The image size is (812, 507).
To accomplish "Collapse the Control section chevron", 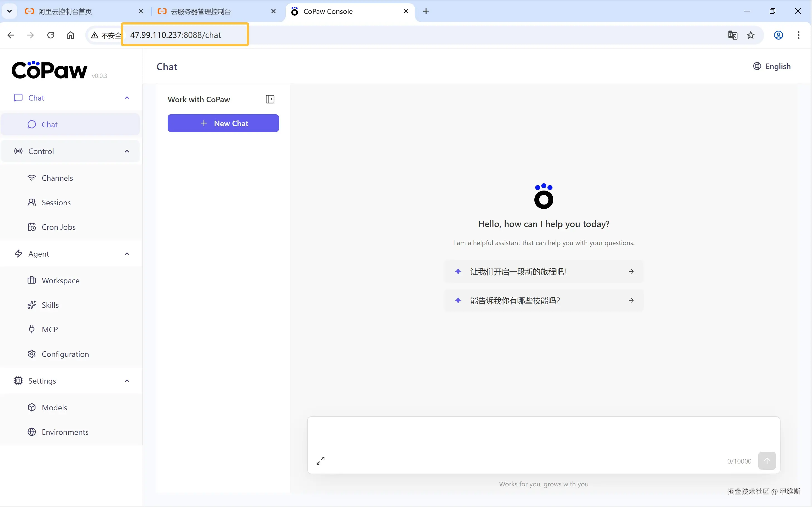I will pos(127,151).
